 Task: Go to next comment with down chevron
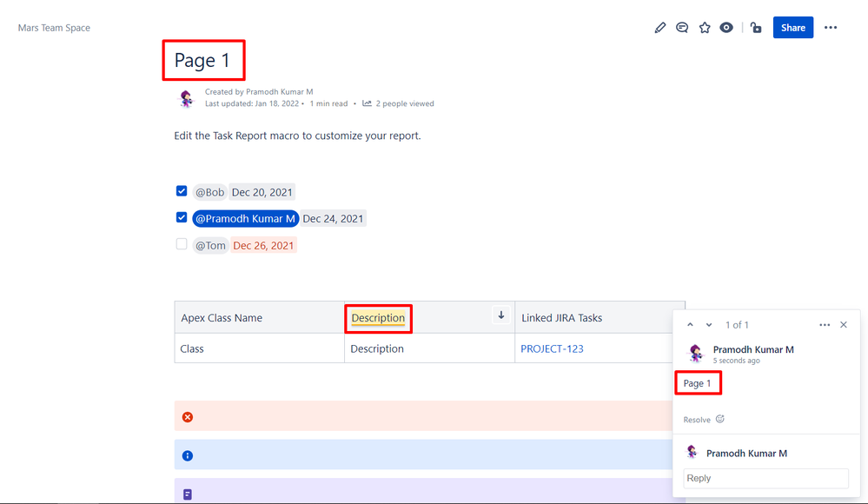(709, 324)
